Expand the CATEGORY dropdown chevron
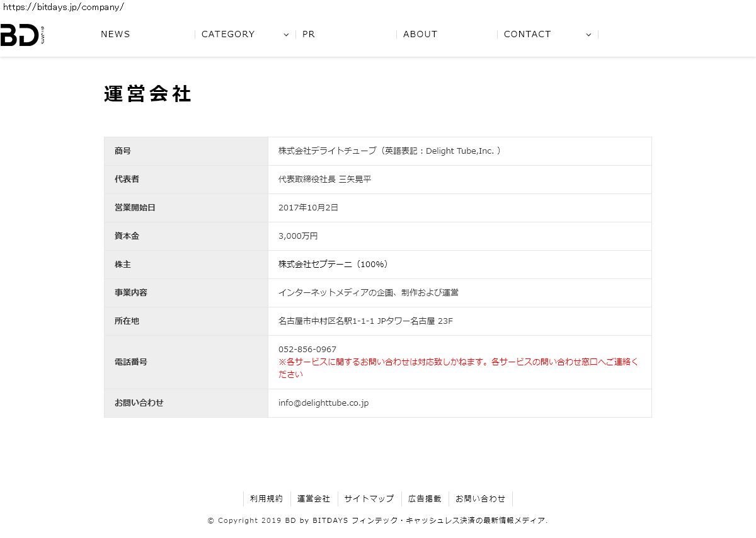 tap(286, 35)
